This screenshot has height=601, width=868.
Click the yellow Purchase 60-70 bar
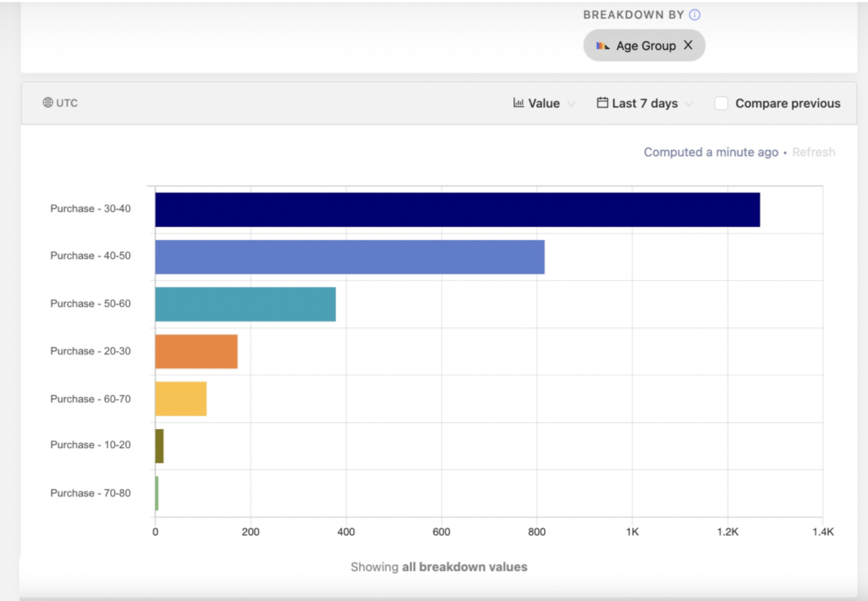[181, 399]
